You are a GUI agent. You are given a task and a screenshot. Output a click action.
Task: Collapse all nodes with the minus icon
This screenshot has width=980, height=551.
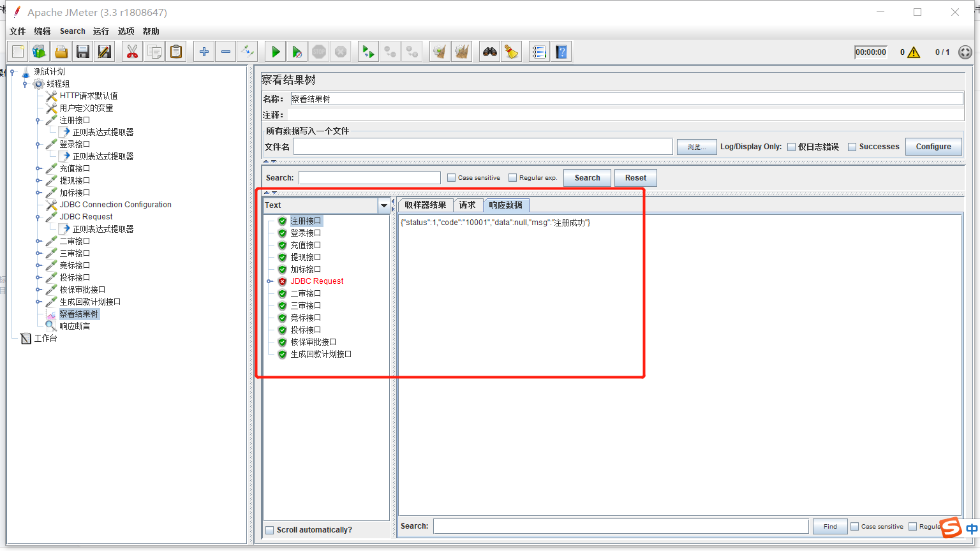[x=226, y=52]
